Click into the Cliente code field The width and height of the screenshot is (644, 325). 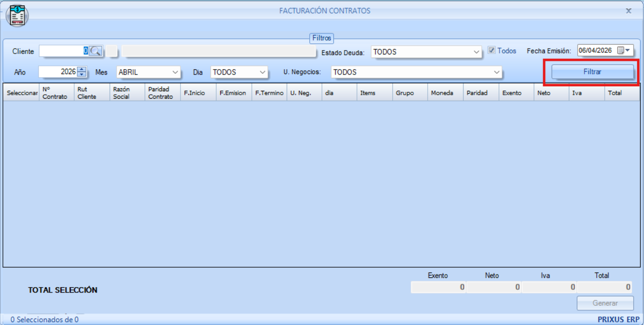(x=63, y=51)
